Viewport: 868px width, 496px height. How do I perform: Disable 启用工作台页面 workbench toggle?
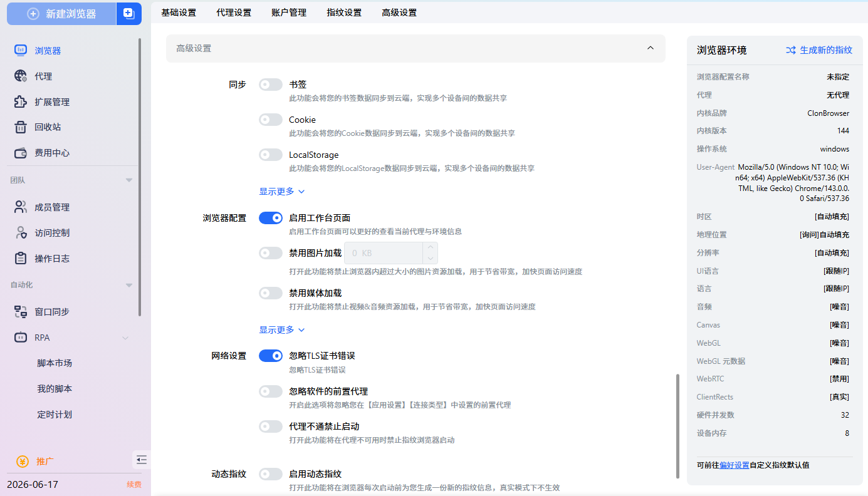coord(270,217)
